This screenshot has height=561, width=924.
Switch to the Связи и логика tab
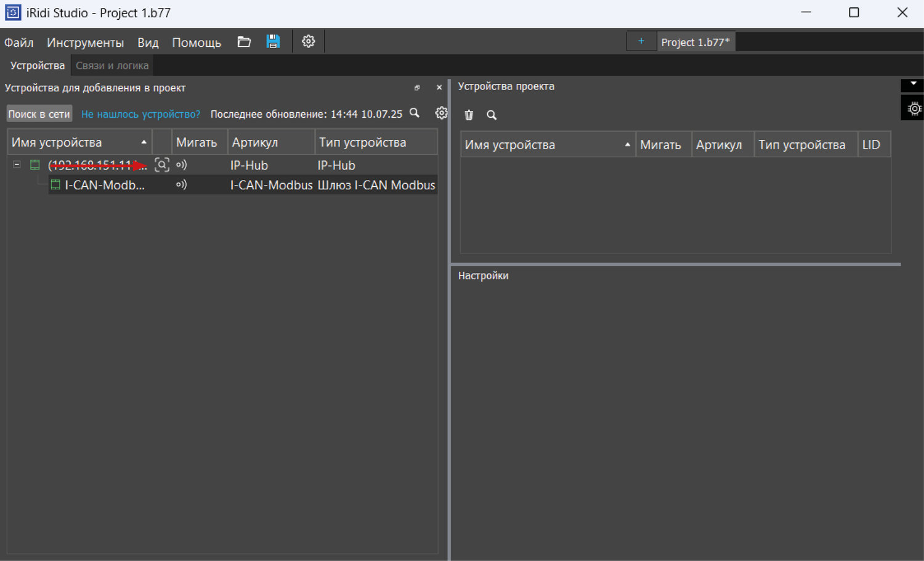pos(112,65)
